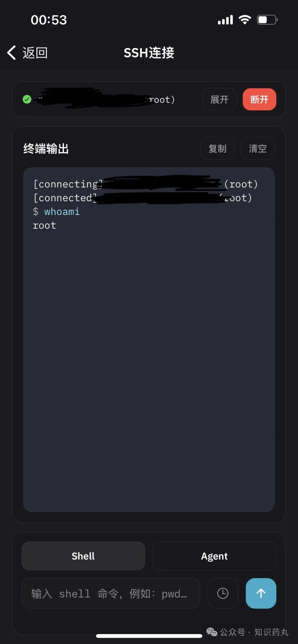298x644 pixels.
Task: Tap the cellular signal bars icon
Action: pos(225,20)
